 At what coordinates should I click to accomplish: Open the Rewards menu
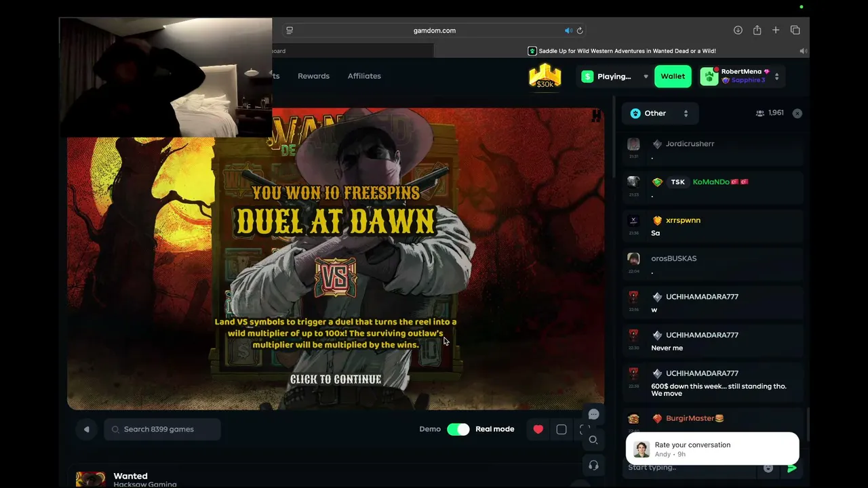(313, 76)
